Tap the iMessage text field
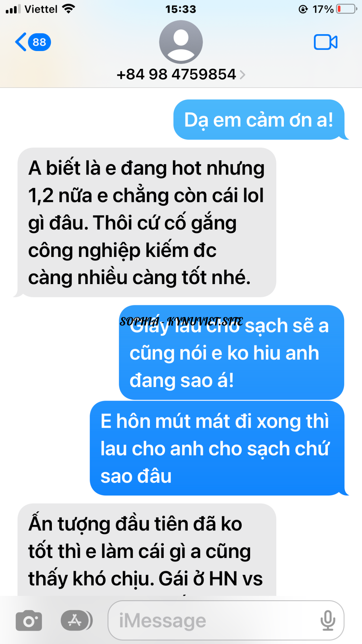This screenshot has height=644, width=362. pos(226,620)
